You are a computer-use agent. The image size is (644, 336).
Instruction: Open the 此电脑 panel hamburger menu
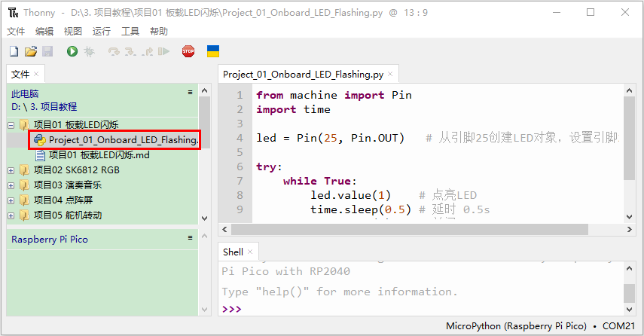(x=190, y=93)
